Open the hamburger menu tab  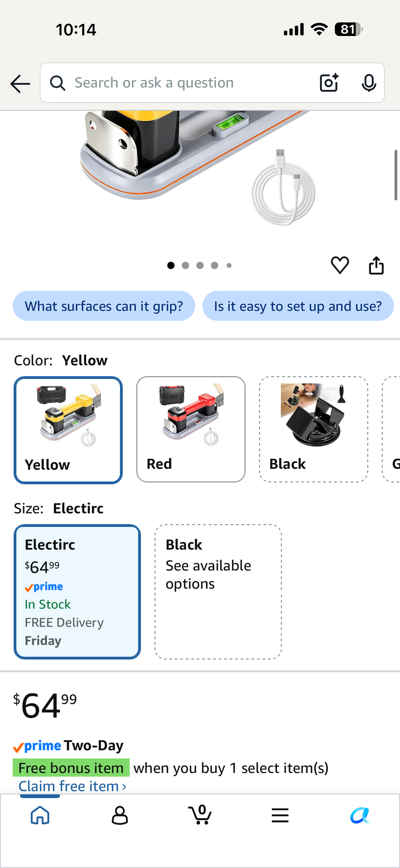coord(280,815)
